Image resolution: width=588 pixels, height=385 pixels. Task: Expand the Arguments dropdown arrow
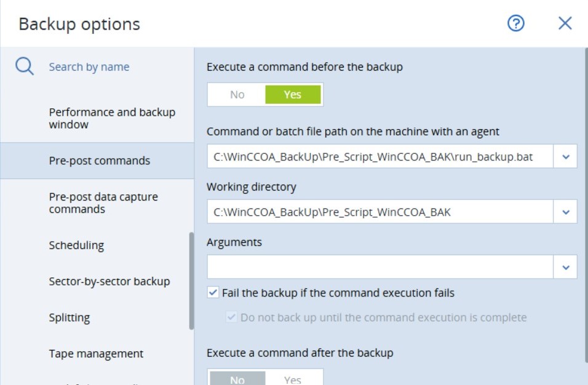coord(566,268)
